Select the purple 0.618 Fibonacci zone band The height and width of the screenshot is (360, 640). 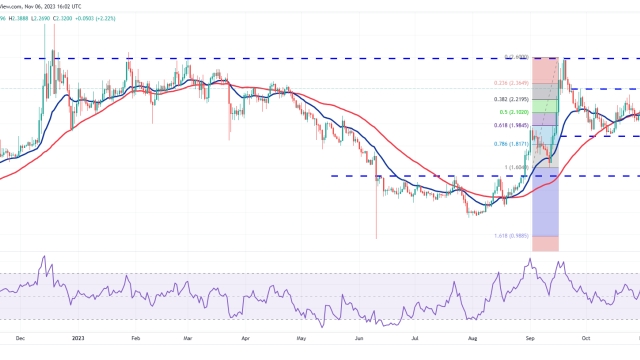[545, 119]
